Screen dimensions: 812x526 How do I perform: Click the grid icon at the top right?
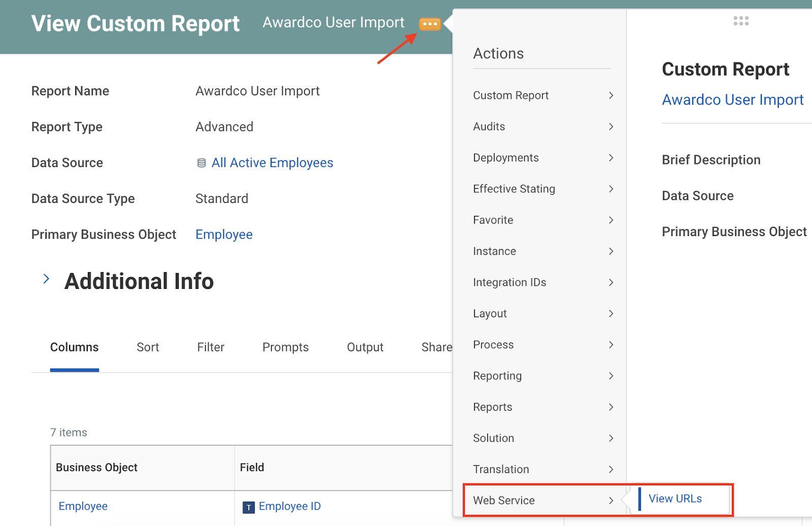tap(741, 21)
